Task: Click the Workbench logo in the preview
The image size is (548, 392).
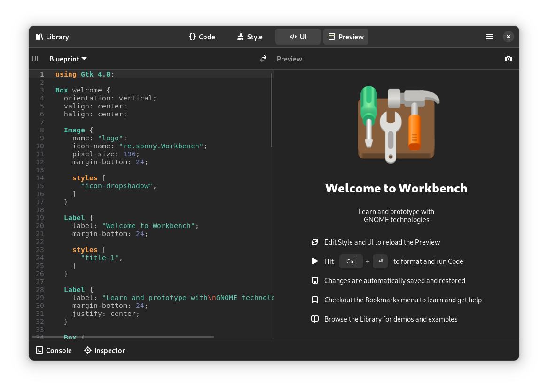Action: click(396, 124)
